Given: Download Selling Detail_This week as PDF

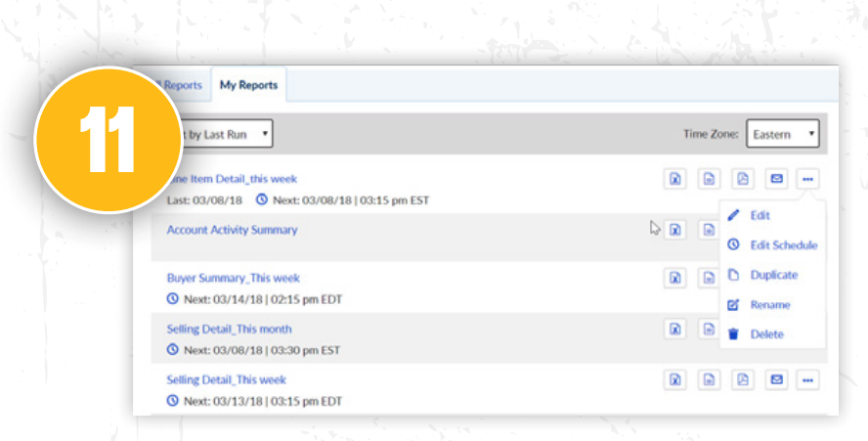Looking at the screenshot, I should coord(742,379).
